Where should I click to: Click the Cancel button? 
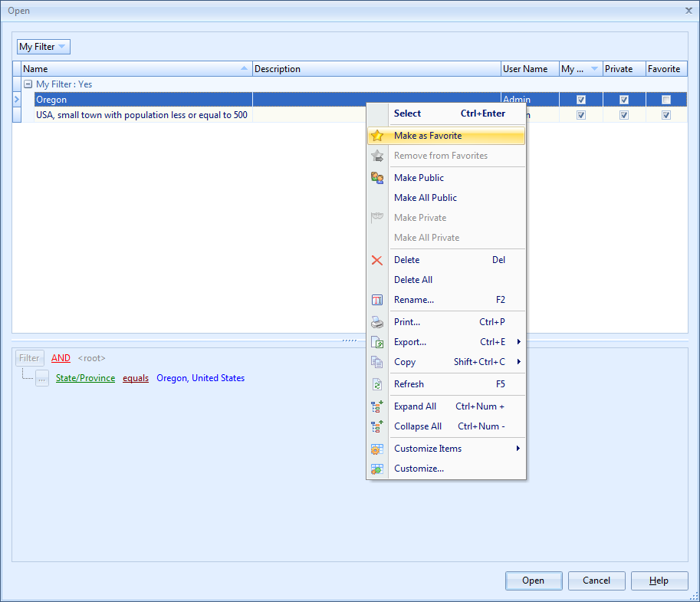coord(596,581)
